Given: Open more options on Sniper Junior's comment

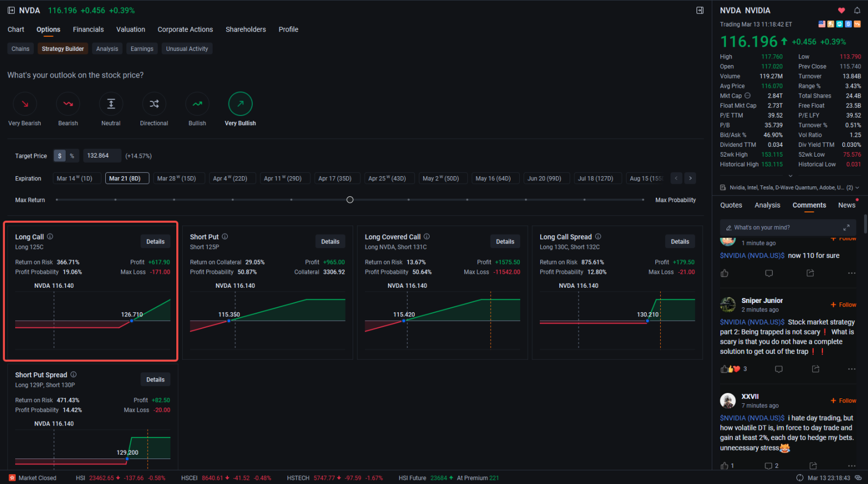Looking at the screenshot, I should (x=852, y=369).
